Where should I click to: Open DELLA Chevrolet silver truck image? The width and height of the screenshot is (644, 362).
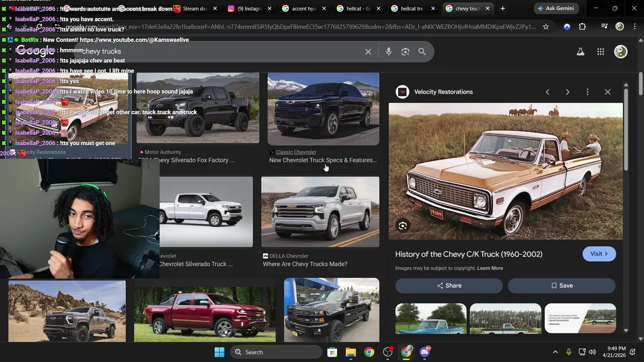click(320, 212)
